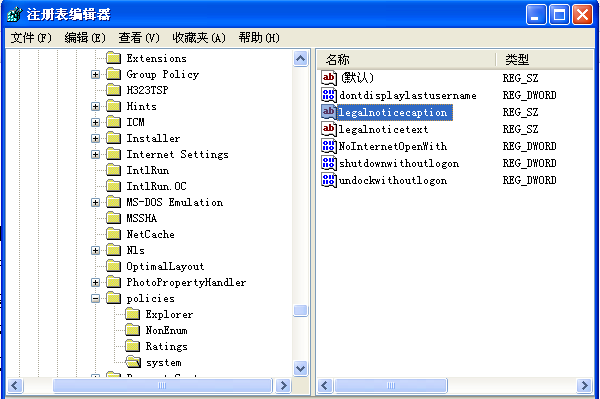600x399 pixels.
Task: Click the tree pane vertical scroll thumb
Action: pos(301,310)
